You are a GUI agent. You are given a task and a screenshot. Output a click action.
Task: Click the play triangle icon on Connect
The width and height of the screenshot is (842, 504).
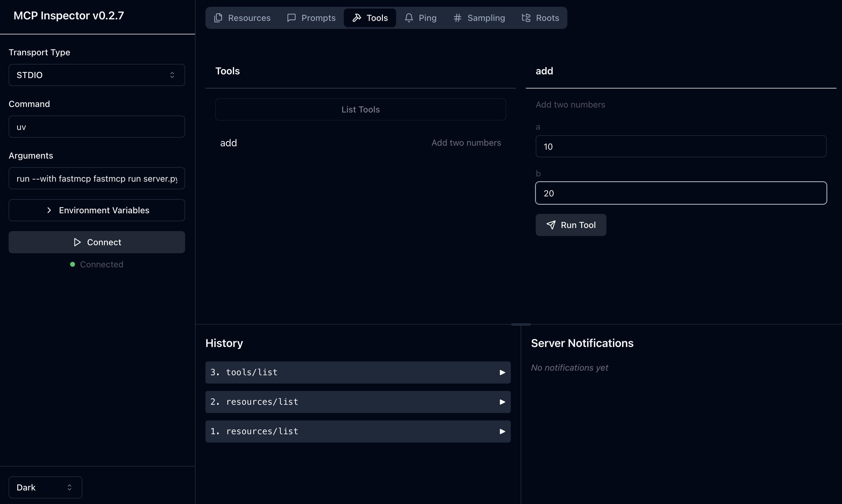point(77,242)
